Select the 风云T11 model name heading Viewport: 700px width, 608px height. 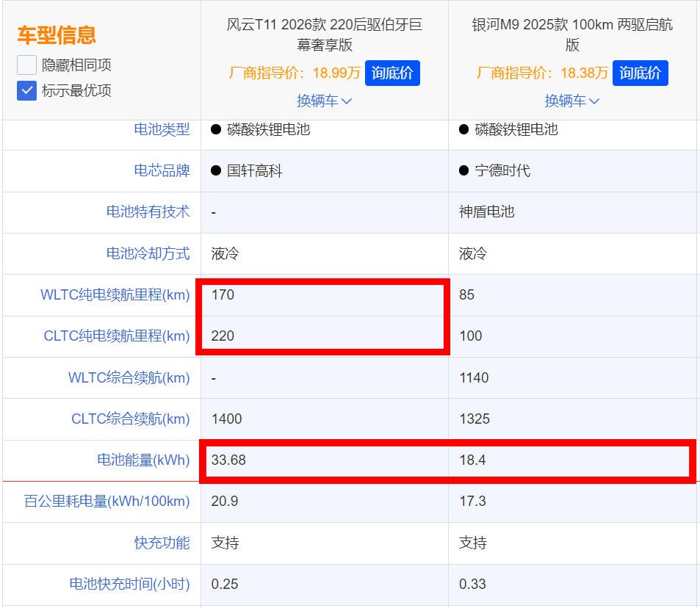324,32
